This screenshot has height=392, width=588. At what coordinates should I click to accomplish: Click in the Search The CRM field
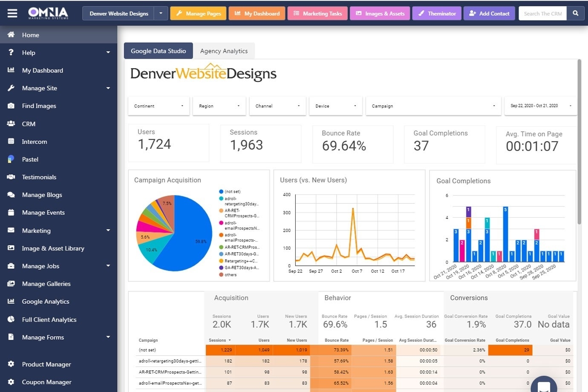pos(542,13)
